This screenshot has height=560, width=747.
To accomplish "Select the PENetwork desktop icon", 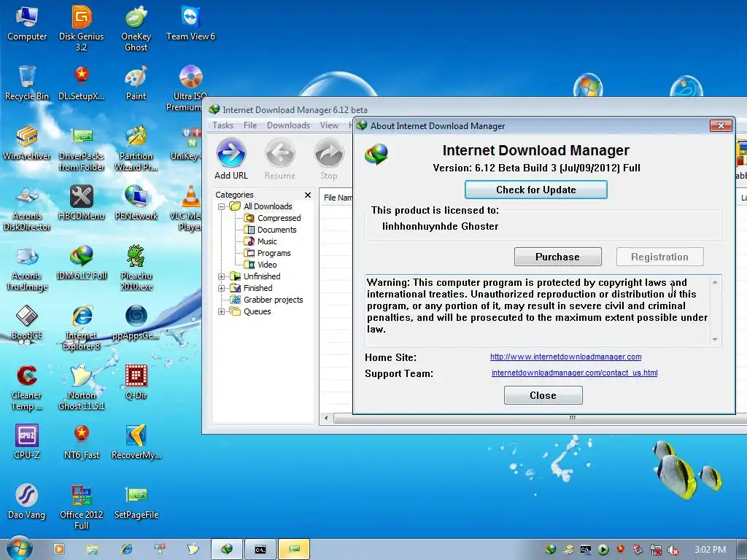I will pos(136,203).
